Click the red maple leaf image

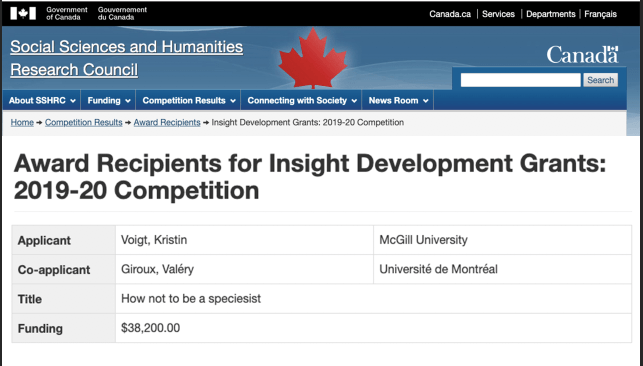click(x=312, y=58)
